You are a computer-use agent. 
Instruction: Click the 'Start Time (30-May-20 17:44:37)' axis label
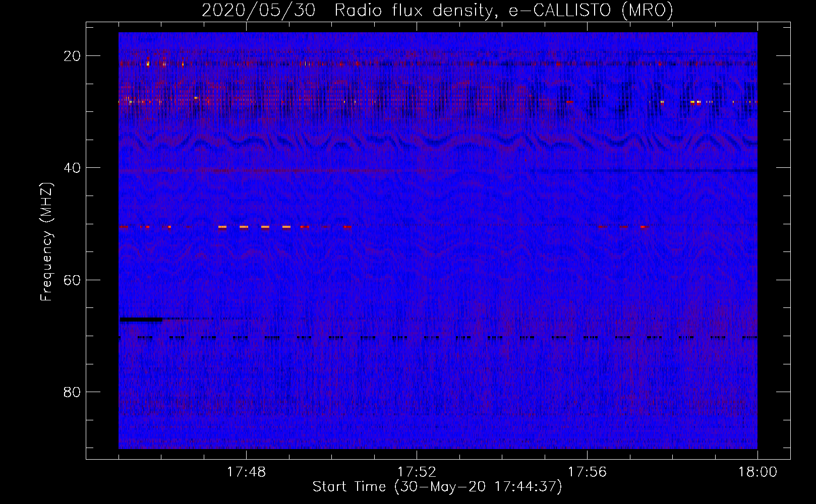point(437,487)
